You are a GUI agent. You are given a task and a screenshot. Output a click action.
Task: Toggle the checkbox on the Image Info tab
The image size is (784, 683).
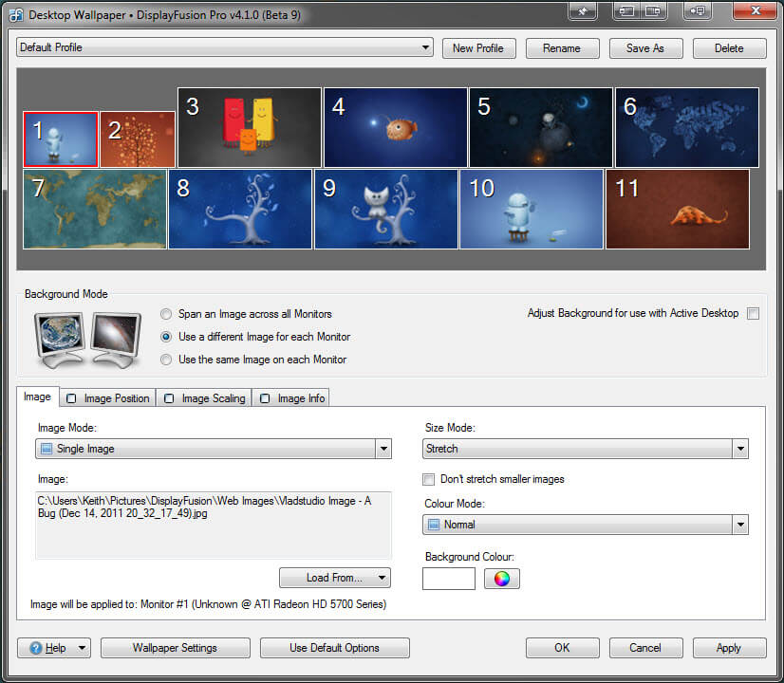(x=265, y=398)
